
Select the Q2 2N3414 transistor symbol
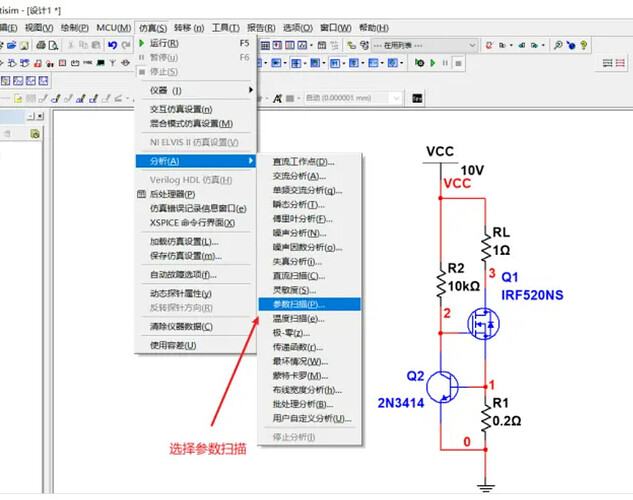pyautogui.click(x=442, y=387)
